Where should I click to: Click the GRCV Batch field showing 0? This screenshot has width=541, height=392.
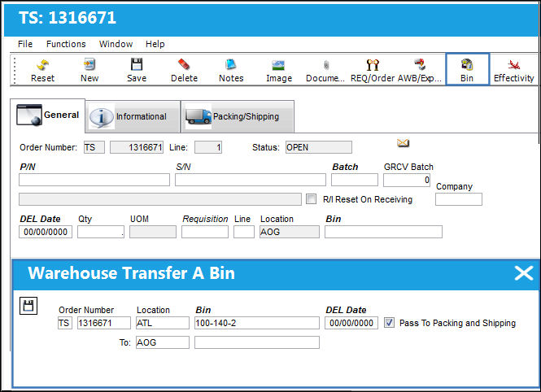(407, 180)
